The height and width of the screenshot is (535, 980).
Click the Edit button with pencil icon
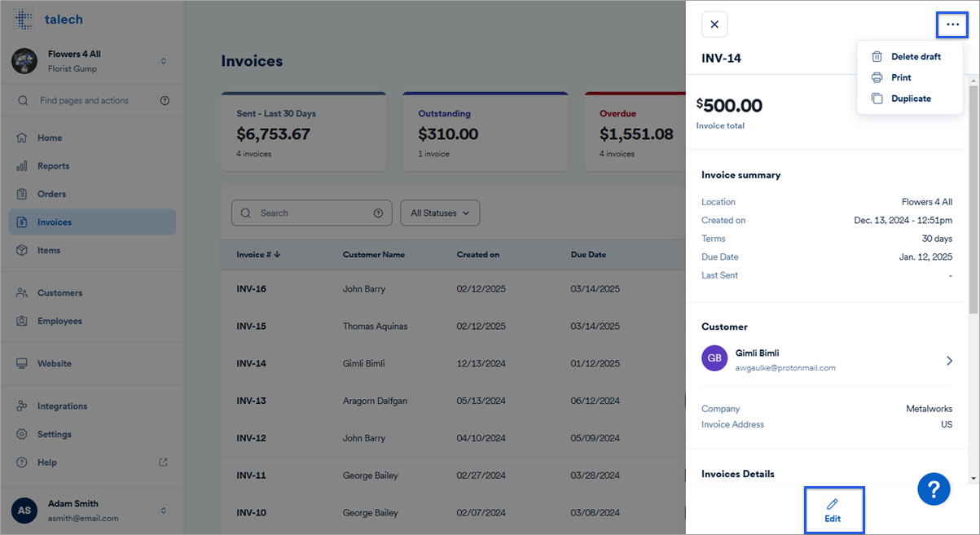(x=834, y=511)
